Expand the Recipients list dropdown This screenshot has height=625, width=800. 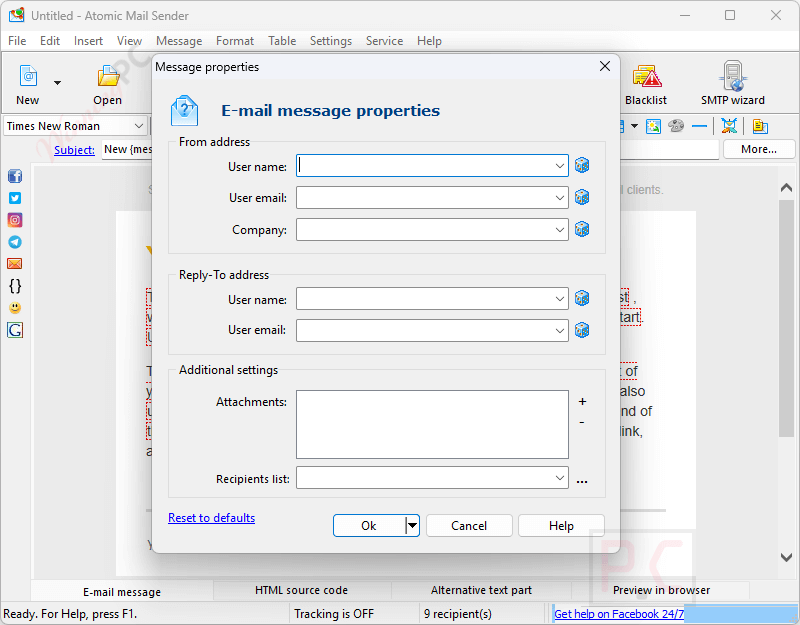(560, 478)
